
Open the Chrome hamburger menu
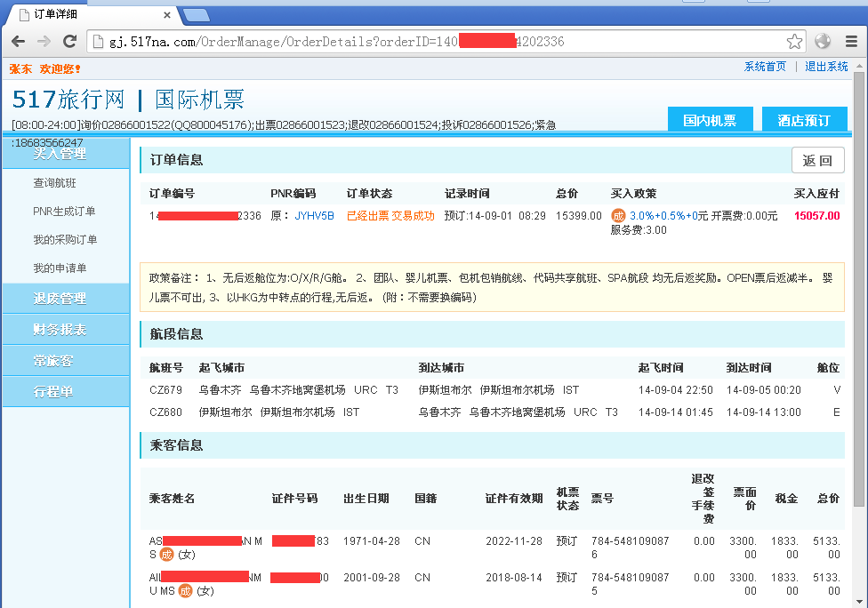pos(851,42)
